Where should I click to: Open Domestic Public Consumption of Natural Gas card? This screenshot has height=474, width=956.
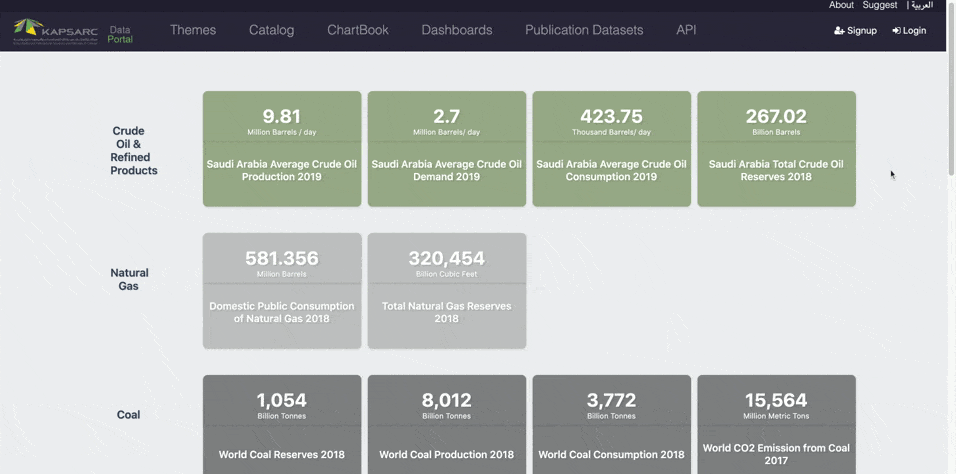tap(282, 291)
